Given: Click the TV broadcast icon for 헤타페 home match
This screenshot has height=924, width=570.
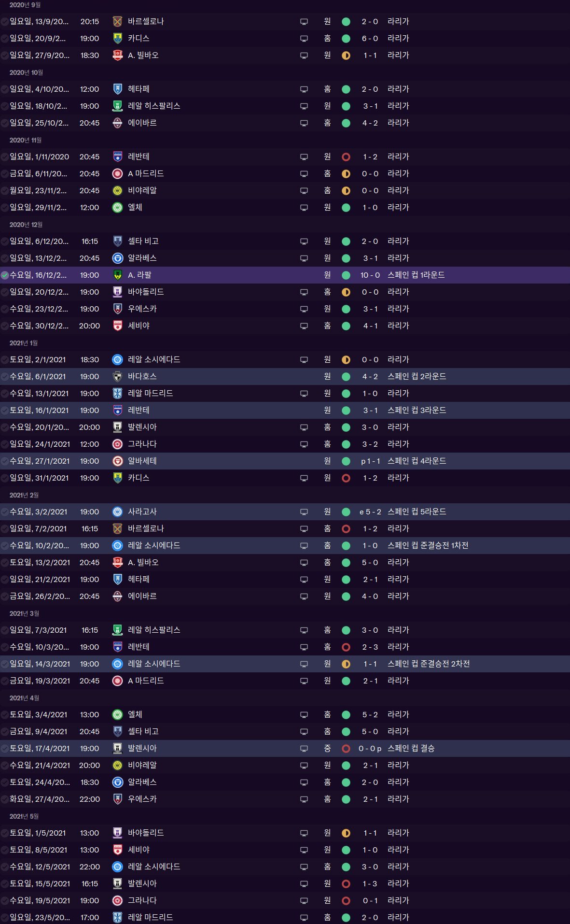Looking at the screenshot, I should pyautogui.click(x=304, y=89).
